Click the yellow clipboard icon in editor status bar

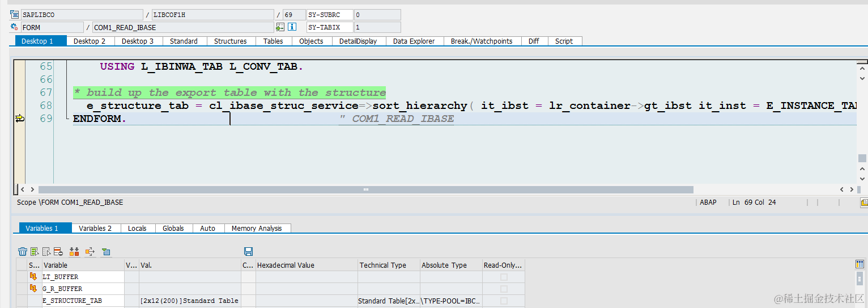pos(864,202)
